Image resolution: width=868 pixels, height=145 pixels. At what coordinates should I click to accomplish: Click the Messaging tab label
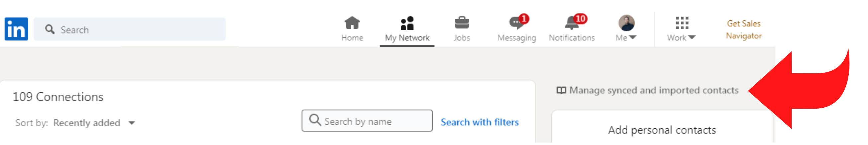[x=517, y=38]
